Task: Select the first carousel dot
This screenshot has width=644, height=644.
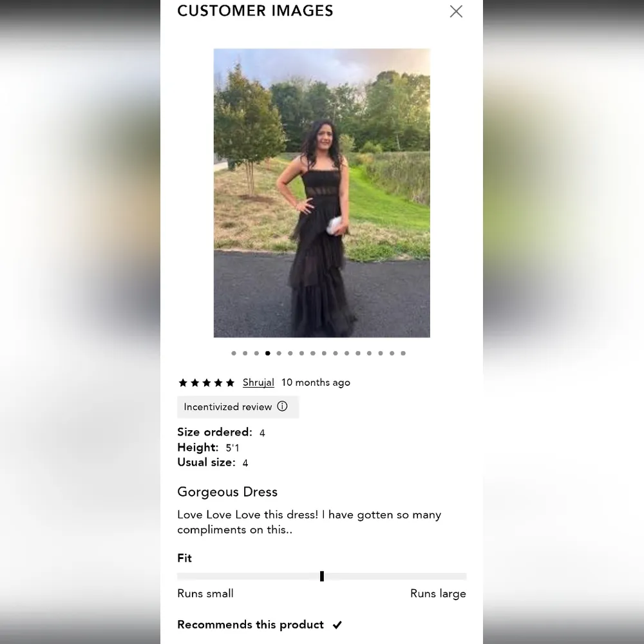Action: (x=234, y=353)
